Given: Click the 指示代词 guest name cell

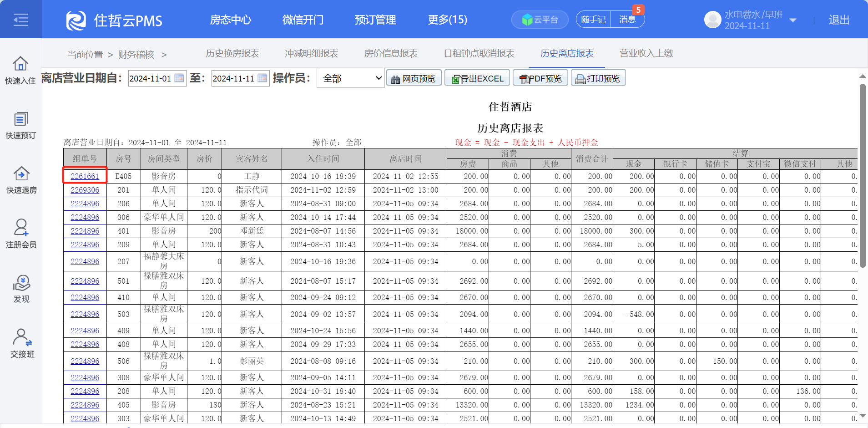Looking at the screenshot, I should [x=252, y=190].
